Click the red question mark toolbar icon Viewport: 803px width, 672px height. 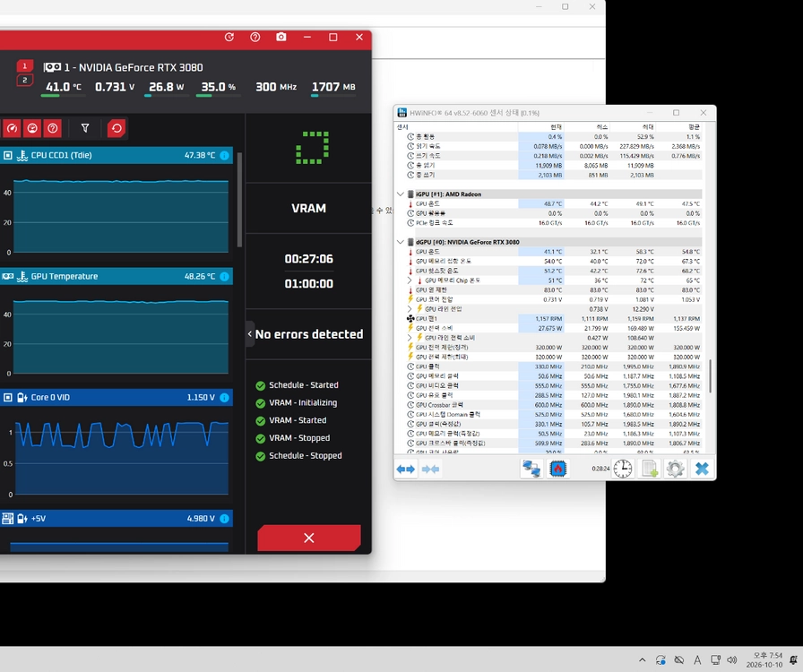52,128
